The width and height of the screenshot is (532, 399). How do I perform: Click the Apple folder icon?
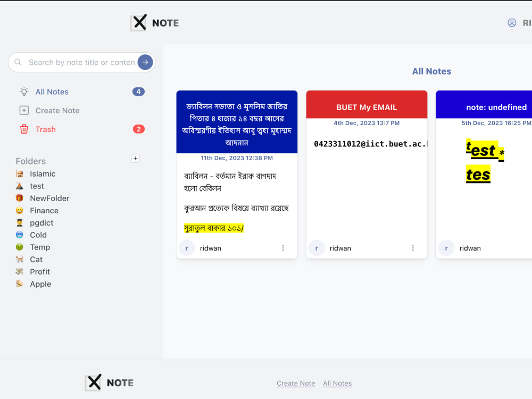point(20,284)
